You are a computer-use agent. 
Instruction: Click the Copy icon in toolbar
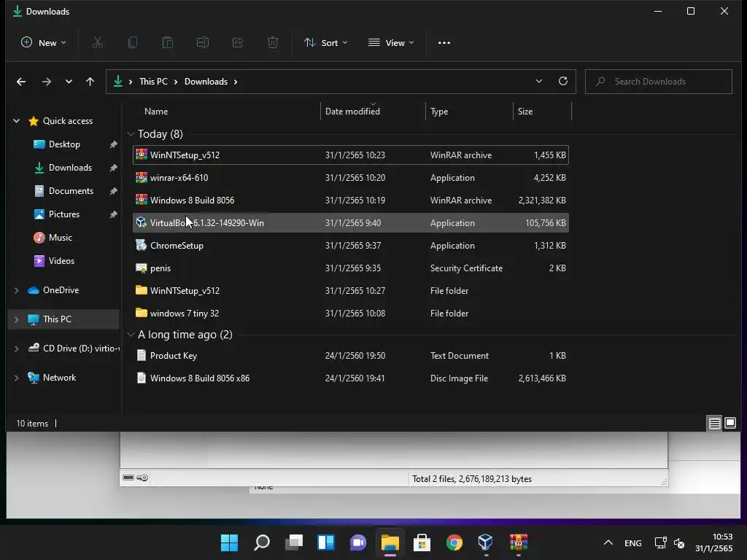pos(133,43)
